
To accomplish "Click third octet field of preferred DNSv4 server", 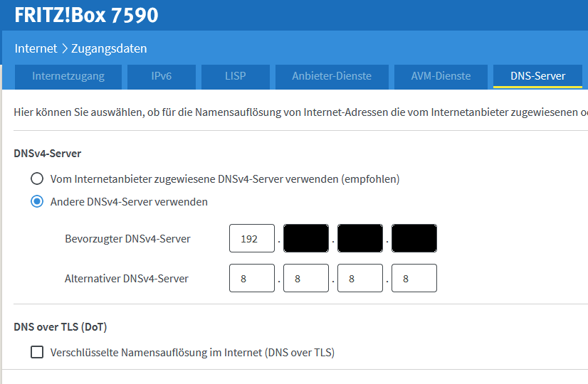I will click(360, 238).
